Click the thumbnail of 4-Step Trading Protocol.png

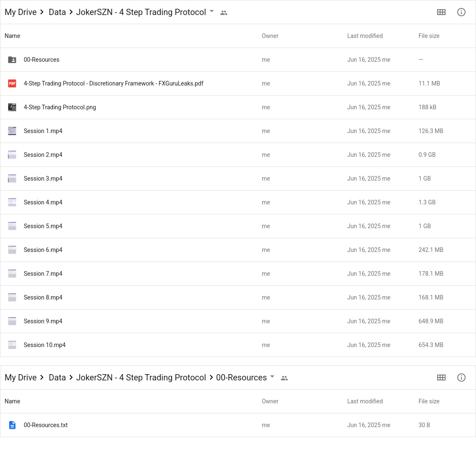tap(12, 107)
